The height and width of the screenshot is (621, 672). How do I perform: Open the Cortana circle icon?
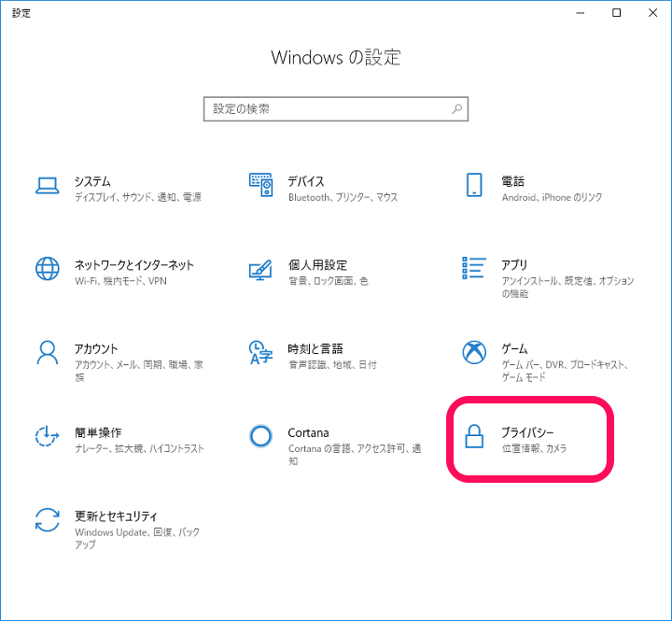(x=260, y=436)
